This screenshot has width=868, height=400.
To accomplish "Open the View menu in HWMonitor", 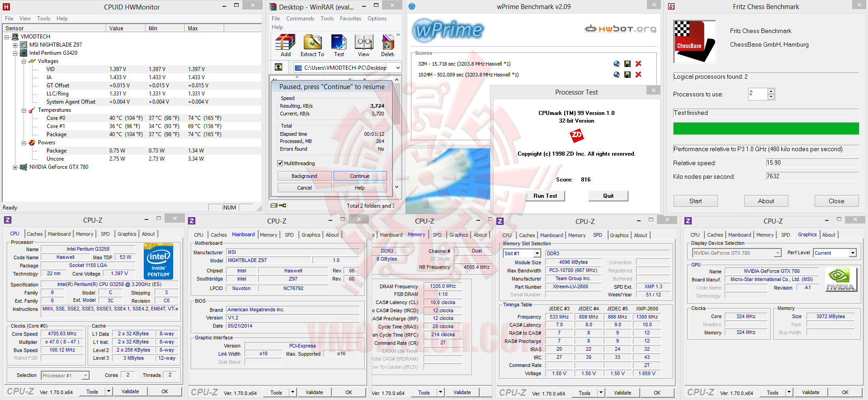I will pyautogui.click(x=25, y=19).
